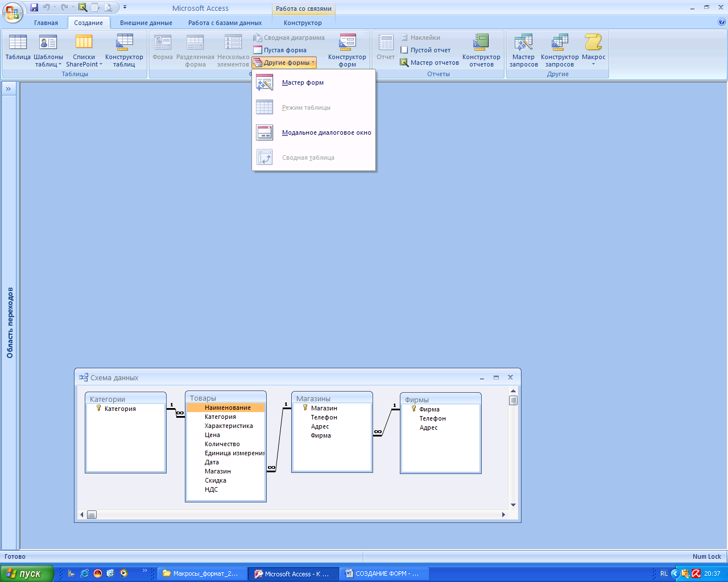Screen dimensions: 728x582
Task: Click Характеристика field in Товары
Action: tap(229, 426)
